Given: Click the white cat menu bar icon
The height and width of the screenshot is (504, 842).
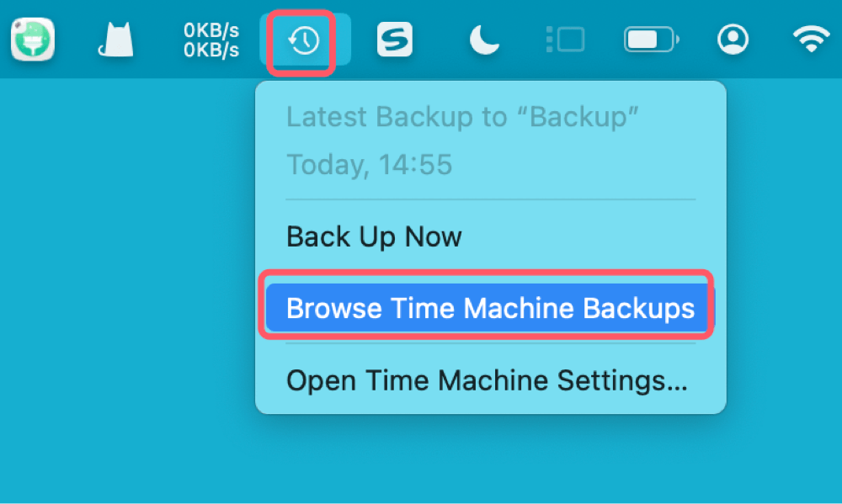Looking at the screenshot, I should click(115, 38).
